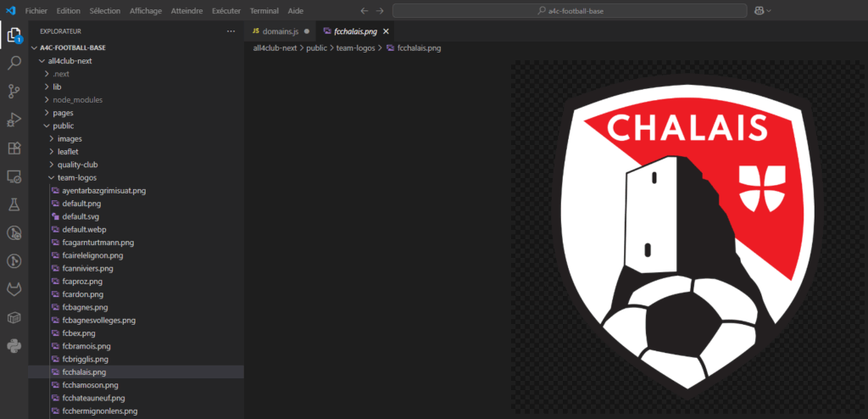Open the Explorer view in activity bar

[x=14, y=36]
